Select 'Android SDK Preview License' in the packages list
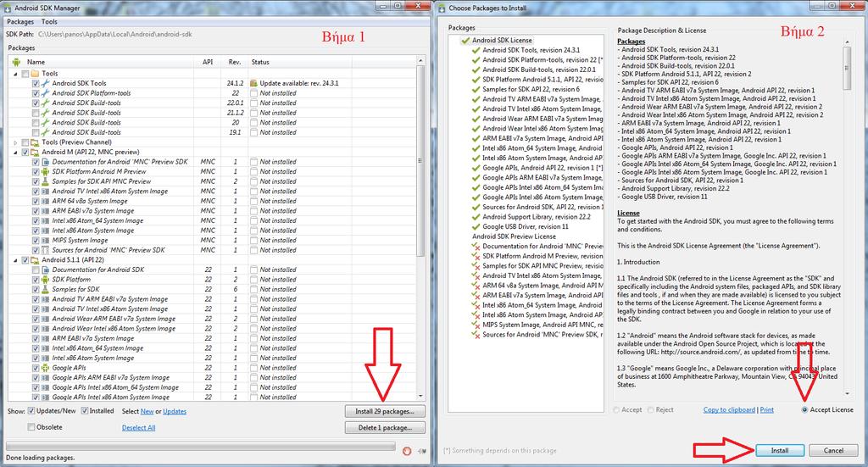Screen dimensions: 868x467 [514, 236]
